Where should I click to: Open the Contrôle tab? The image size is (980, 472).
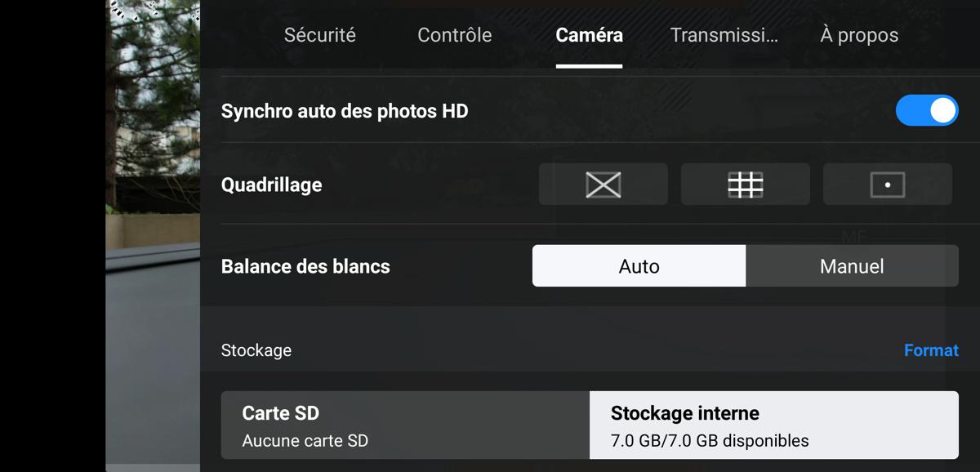(x=455, y=35)
